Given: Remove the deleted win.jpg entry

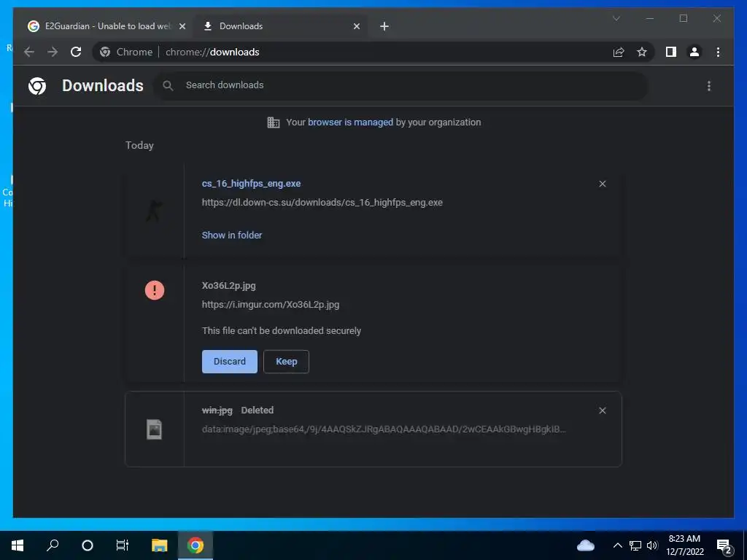Looking at the screenshot, I should (602, 411).
